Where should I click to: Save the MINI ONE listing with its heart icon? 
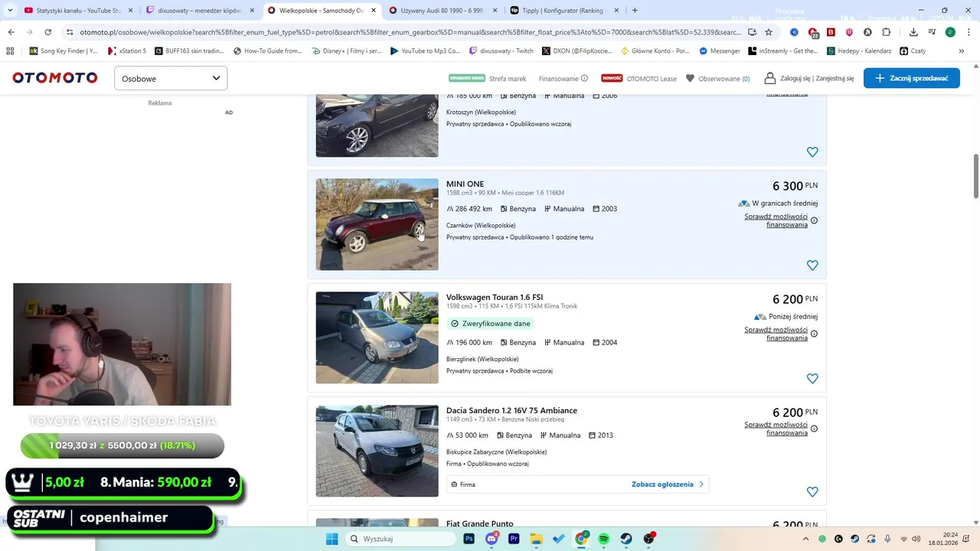coord(812,266)
